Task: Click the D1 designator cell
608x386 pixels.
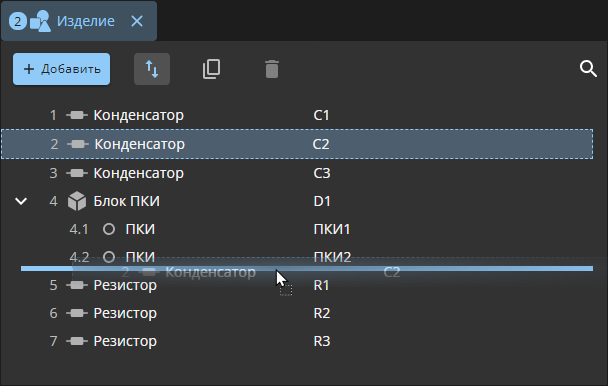Action: click(322, 201)
